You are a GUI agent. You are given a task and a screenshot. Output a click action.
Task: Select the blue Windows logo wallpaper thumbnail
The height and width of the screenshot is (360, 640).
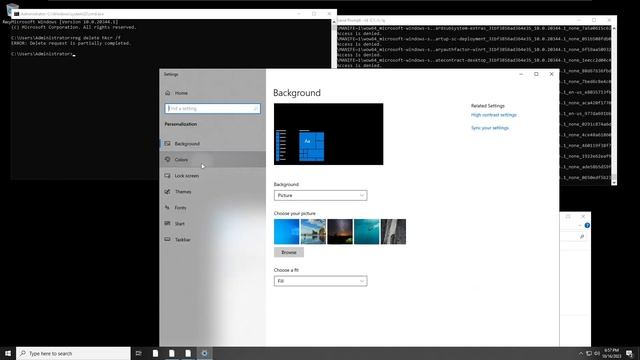(x=287, y=231)
